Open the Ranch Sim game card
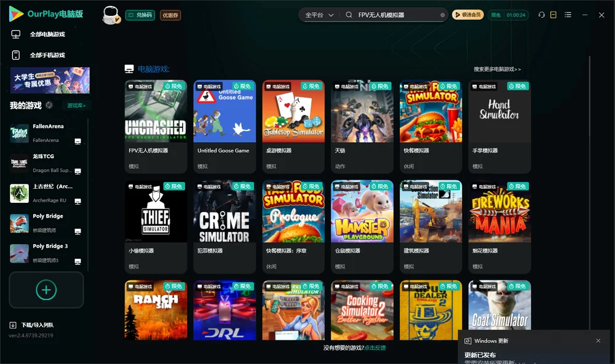The width and height of the screenshot is (615, 364). point(156,310)
